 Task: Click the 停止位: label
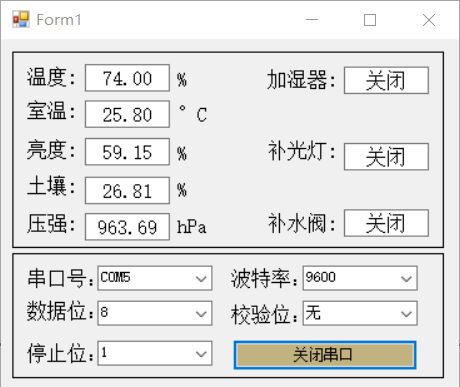tap(60, 353)
